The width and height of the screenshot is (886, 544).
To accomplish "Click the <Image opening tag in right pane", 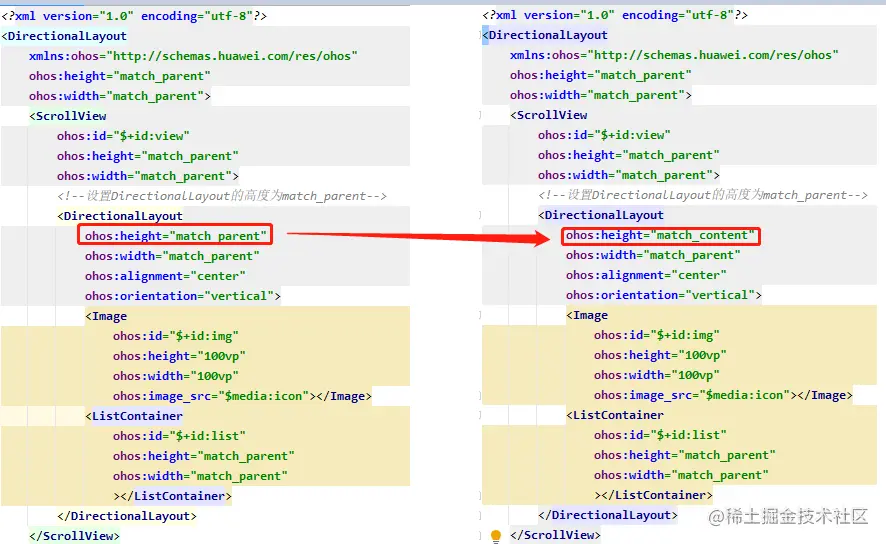I will [587, 315].
